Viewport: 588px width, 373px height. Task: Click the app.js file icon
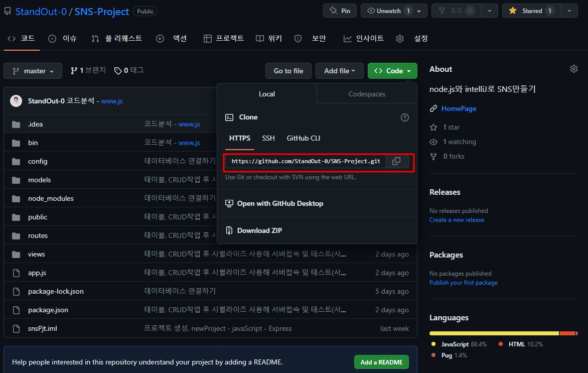click(16, 273)
